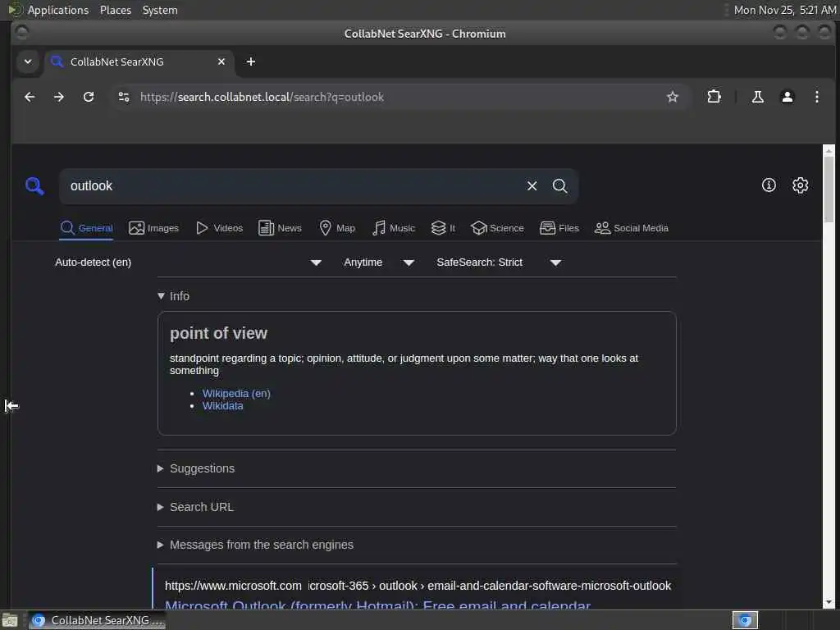The image size is (840, 630).
Task: Bookmark this page with star
Action: tap(673, 97)
